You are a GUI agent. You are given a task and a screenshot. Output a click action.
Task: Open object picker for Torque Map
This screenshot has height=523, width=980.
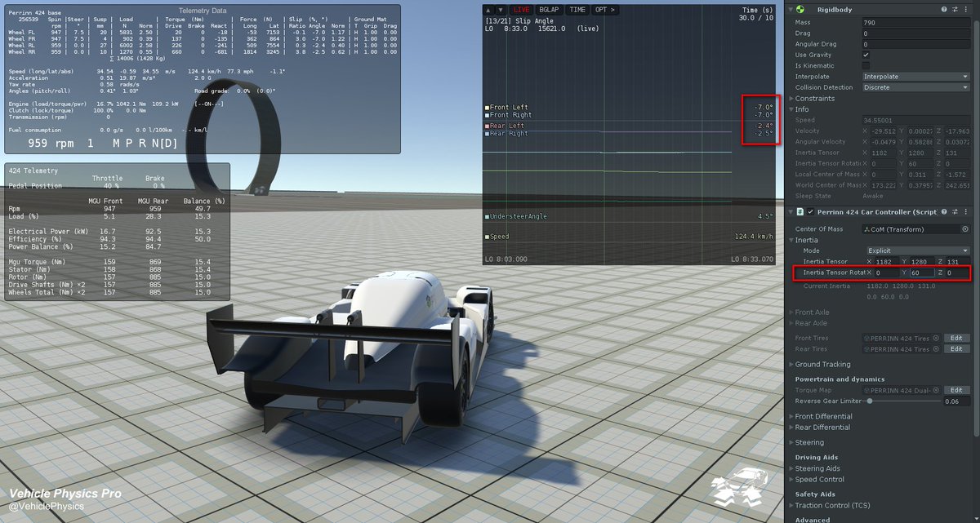(936, 390)
